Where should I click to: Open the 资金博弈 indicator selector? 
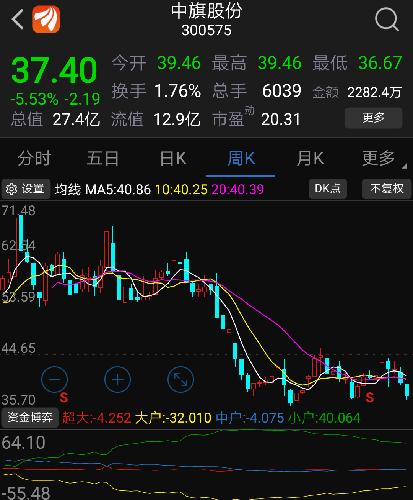30,417
